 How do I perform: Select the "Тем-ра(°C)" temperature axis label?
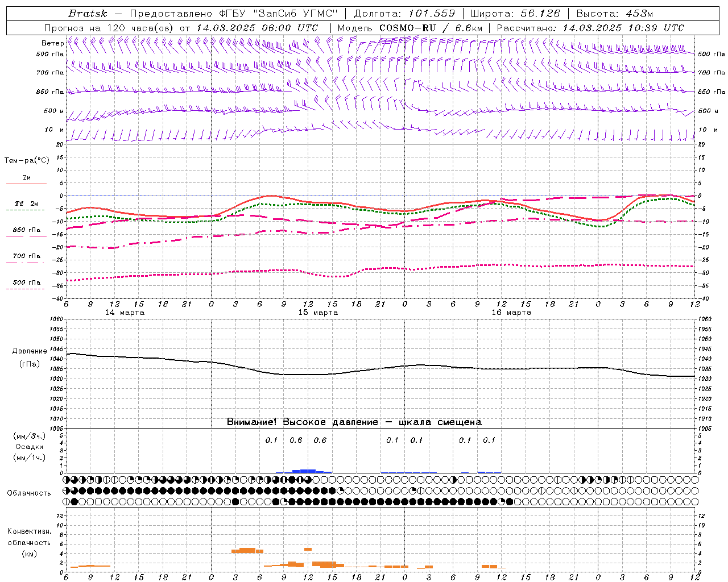[27, 161]
